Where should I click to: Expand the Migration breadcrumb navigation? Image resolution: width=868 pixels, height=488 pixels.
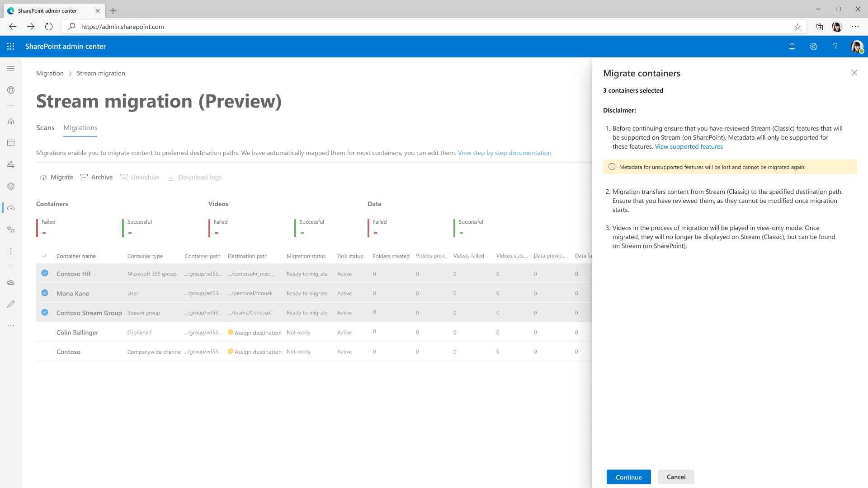[50, 73]
